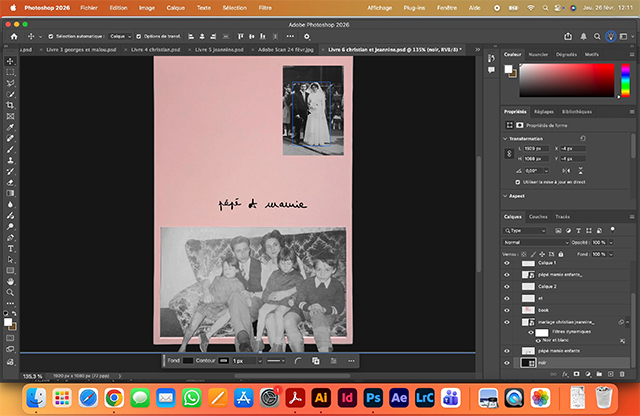640x416 pixels.
Task: Open the Filtre menu
Action: 265,8
